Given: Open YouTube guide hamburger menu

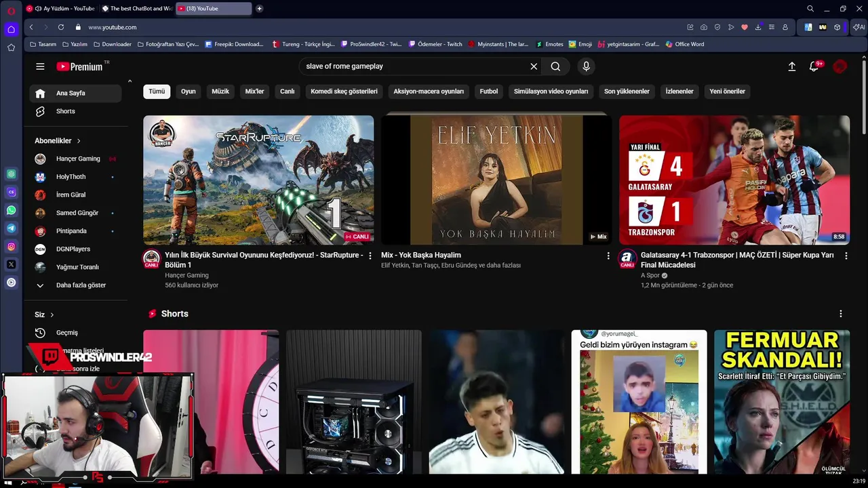Looking at the screenshot, I should [40, 66].
